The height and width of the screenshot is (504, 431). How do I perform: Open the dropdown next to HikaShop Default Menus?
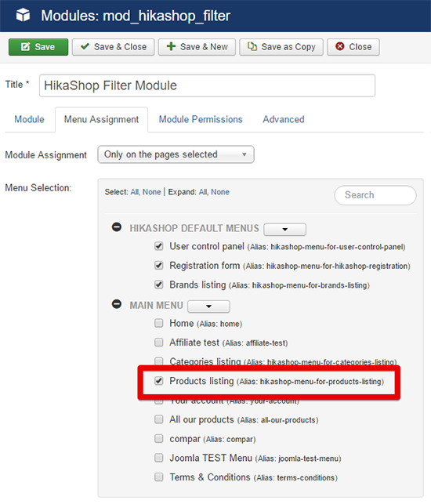(284, 229)
